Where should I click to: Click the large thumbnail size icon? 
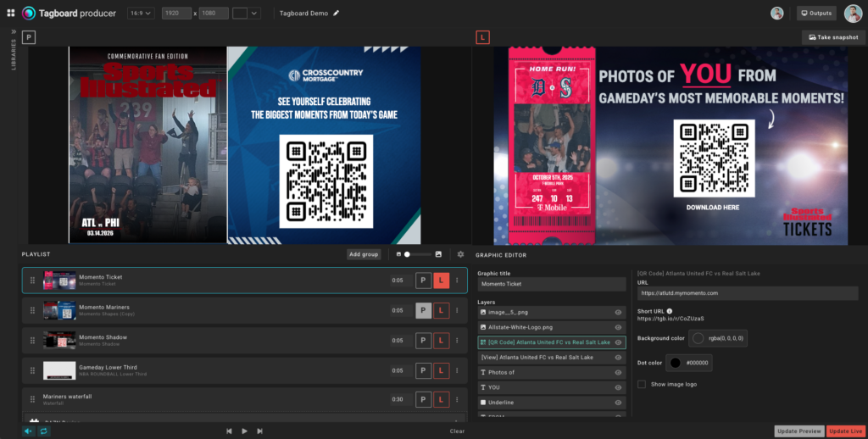click(438, 254)
